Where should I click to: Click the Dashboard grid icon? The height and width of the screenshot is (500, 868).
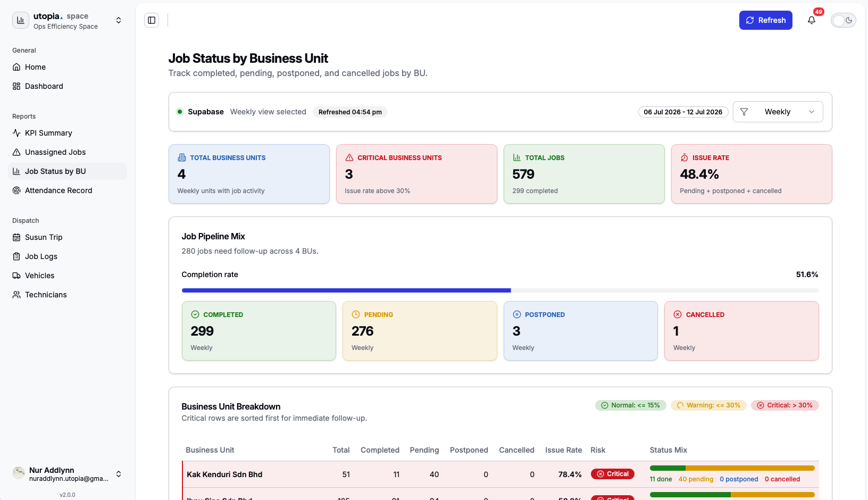point(16,86)
